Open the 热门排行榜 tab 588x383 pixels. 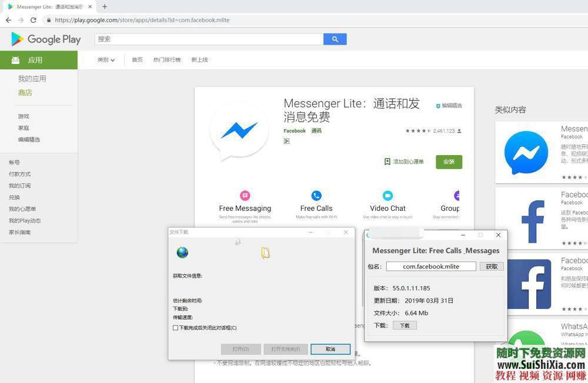tap(167, 60)
